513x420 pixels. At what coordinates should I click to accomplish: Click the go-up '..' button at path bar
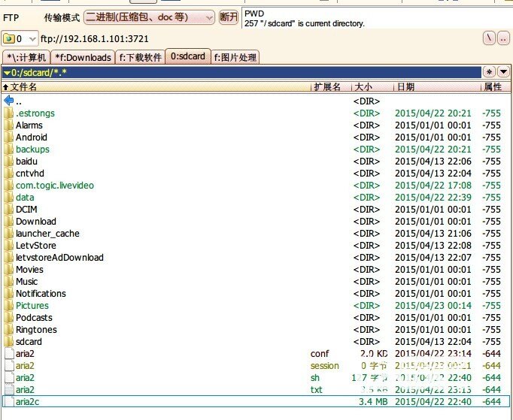(502, 38)
